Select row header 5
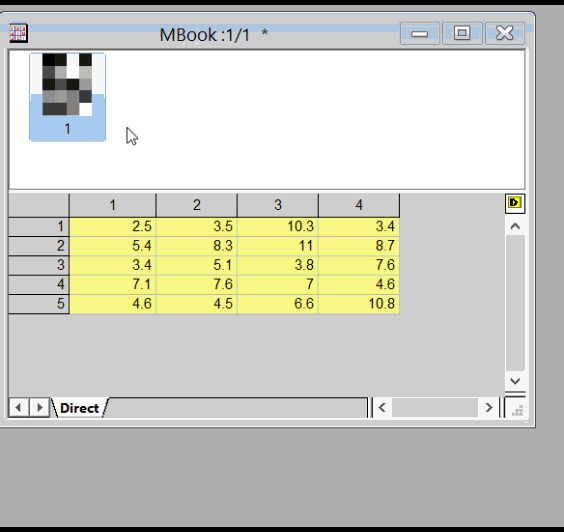The image size is (564, 532). tap(39, 304)
